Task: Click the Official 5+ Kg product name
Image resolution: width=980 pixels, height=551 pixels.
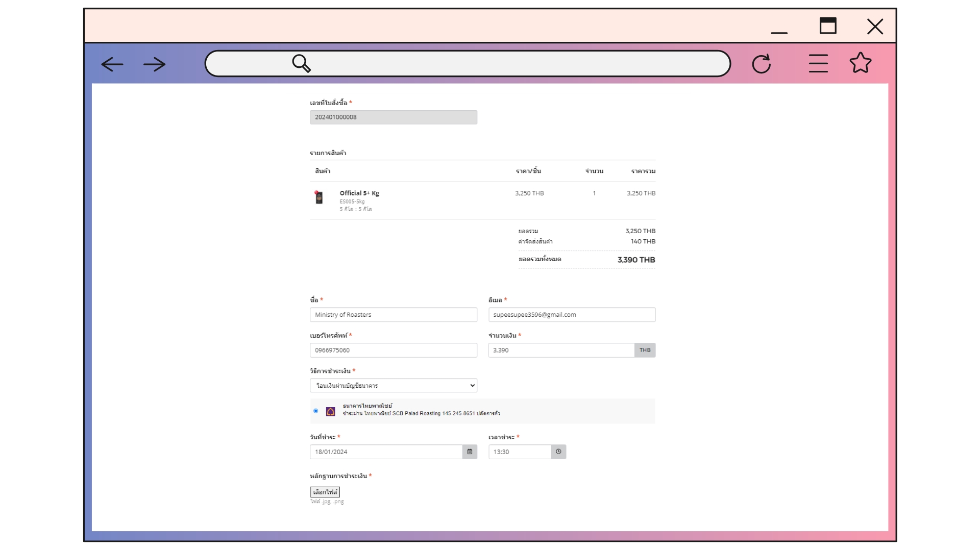Action: click(x=359, y=193)
